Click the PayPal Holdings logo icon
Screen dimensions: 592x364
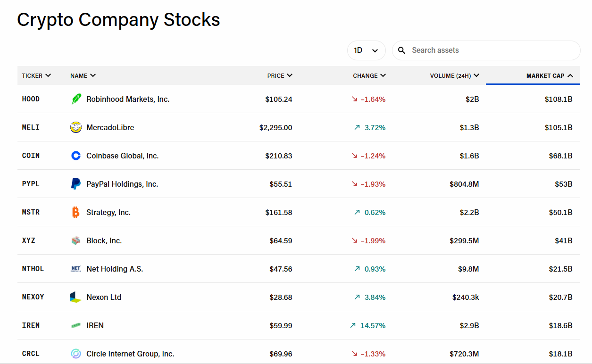coord(76,184)
